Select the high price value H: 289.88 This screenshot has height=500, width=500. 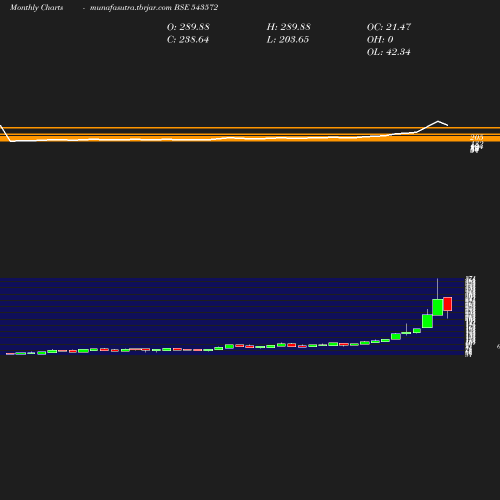tap(289, 27)
